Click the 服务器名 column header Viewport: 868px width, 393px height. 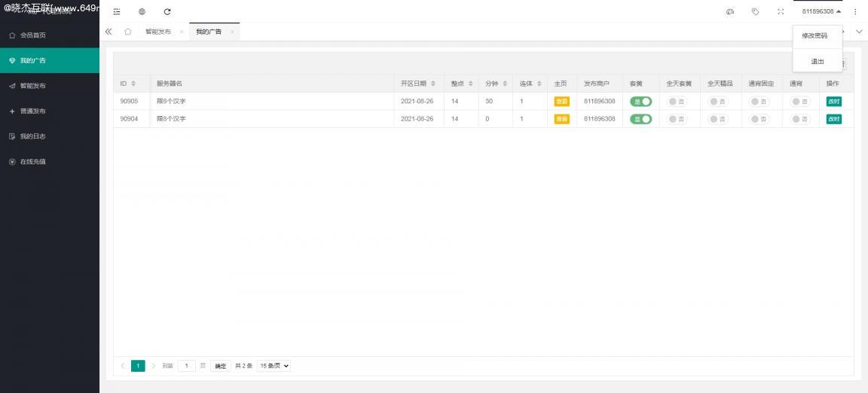(170, 84)
